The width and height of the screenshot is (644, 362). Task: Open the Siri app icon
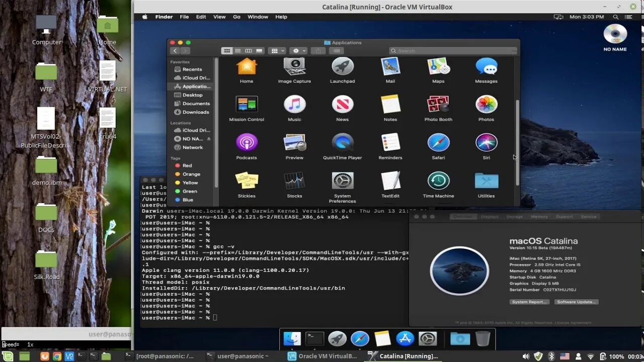point(486,143)
